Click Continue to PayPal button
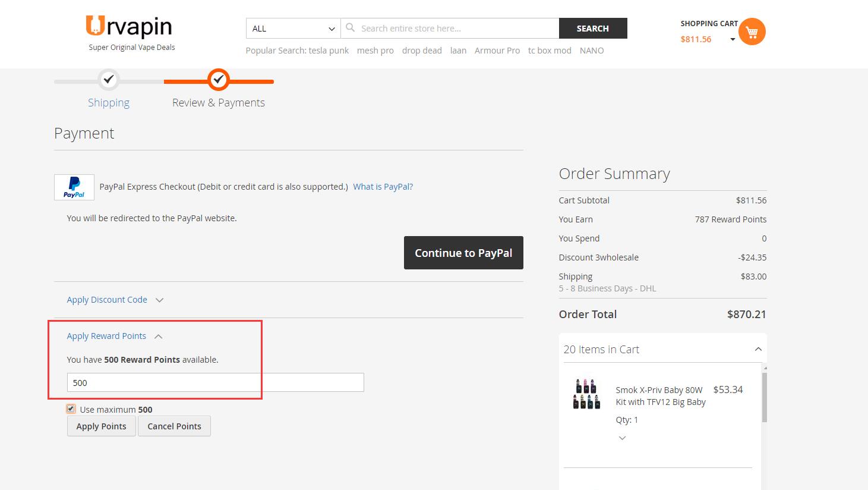Viewport: 868px width, 490px height. pyautogui.click(x=463, y=253)
